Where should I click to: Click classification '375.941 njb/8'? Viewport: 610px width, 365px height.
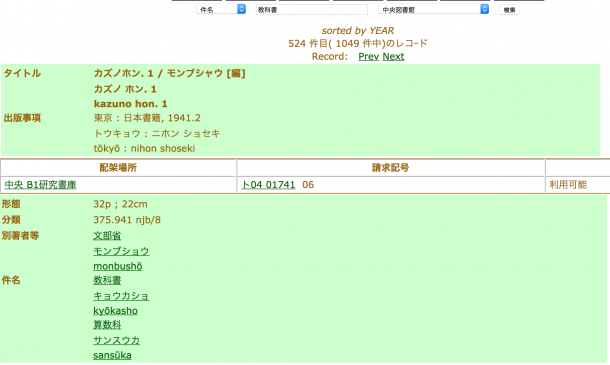(x=127, y=220)
